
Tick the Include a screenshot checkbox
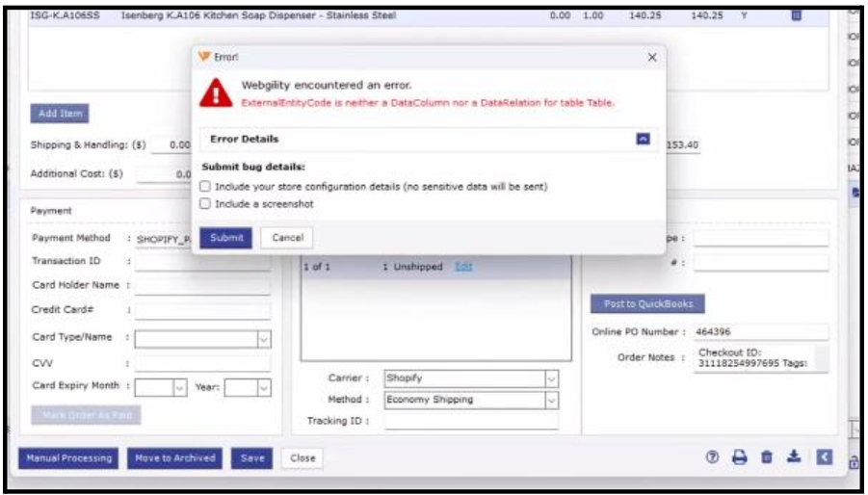(x=205, y=203)
